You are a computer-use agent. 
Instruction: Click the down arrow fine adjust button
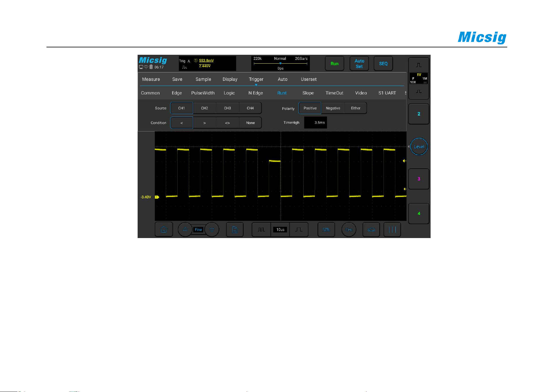click(x=212, y=229)
